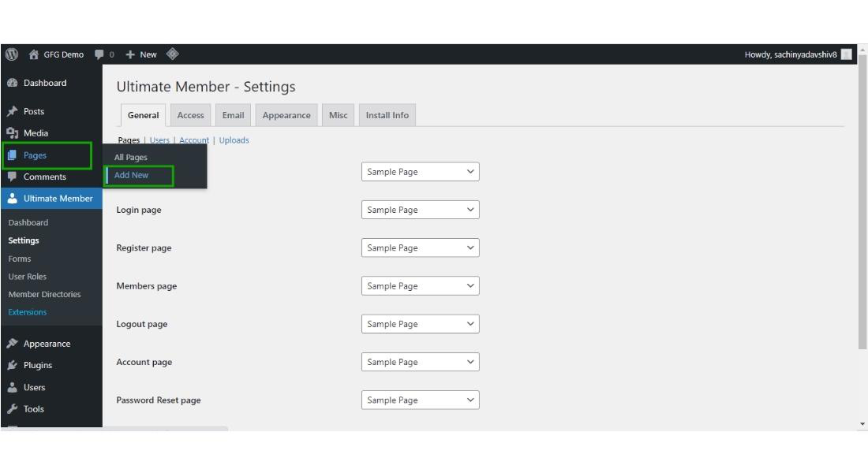The image size is (868, 473).
Task: Switch to the Appearance tab
Action: coord(286,115)
